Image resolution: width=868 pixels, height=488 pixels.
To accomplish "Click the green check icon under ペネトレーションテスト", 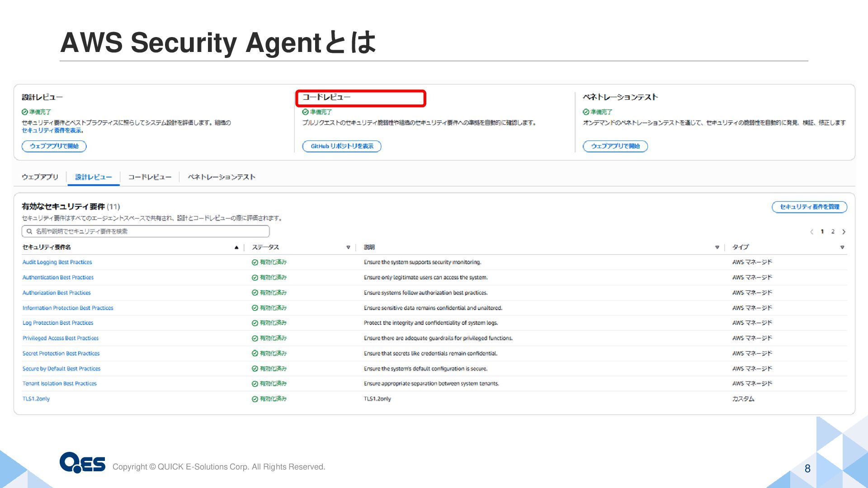I will pos(586,112).
